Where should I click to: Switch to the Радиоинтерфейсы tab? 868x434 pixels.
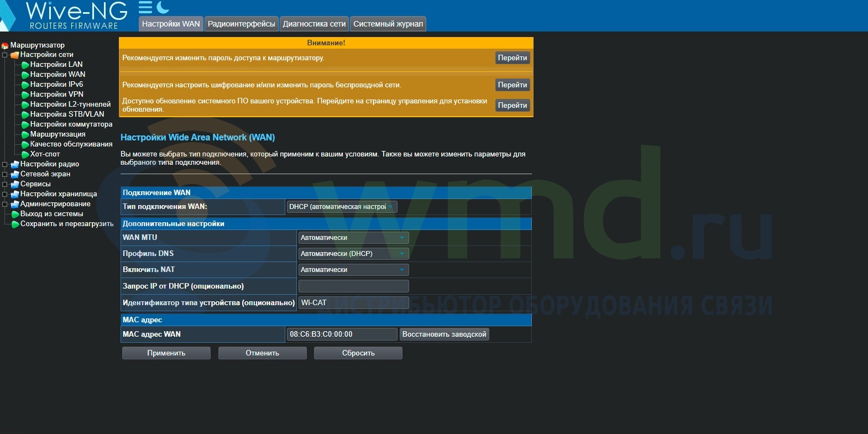[x=241, y=24]
